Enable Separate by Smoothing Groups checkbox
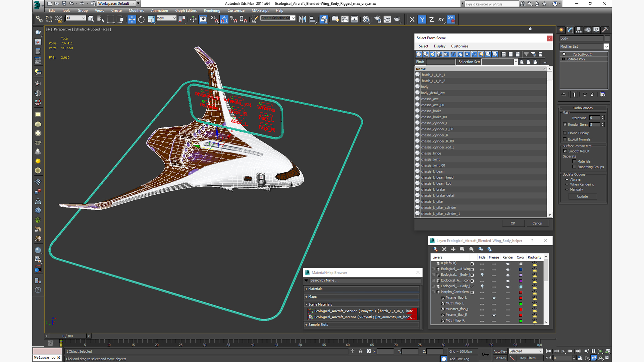The image size is (644, 362). pos(574,167)
